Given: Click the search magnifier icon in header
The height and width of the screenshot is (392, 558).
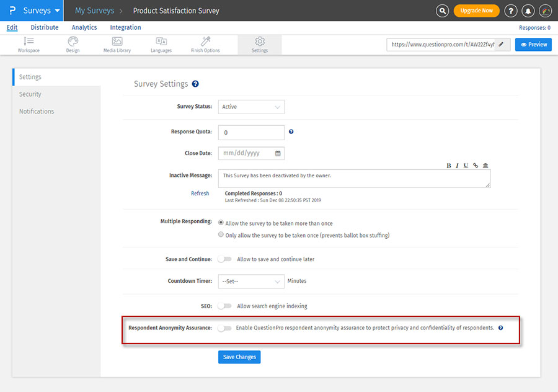Looking at the screenshot, I should [x=442, y=11].
